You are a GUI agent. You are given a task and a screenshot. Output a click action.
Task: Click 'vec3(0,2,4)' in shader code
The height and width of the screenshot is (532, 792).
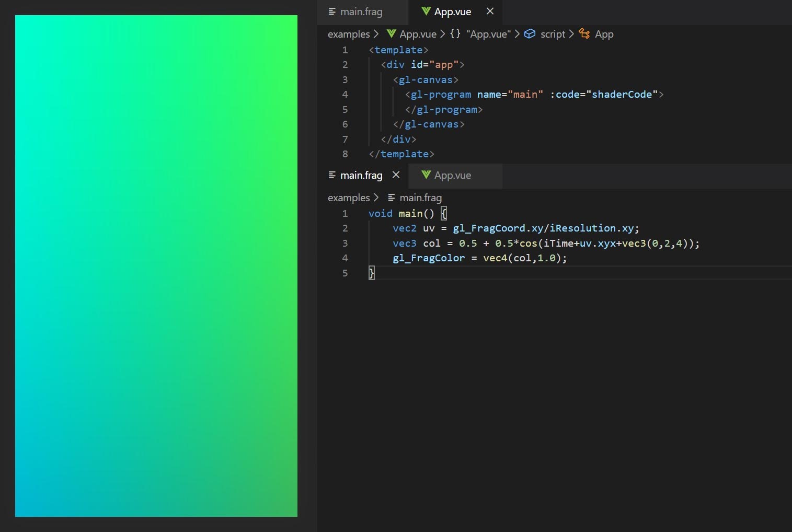[655, 243]
